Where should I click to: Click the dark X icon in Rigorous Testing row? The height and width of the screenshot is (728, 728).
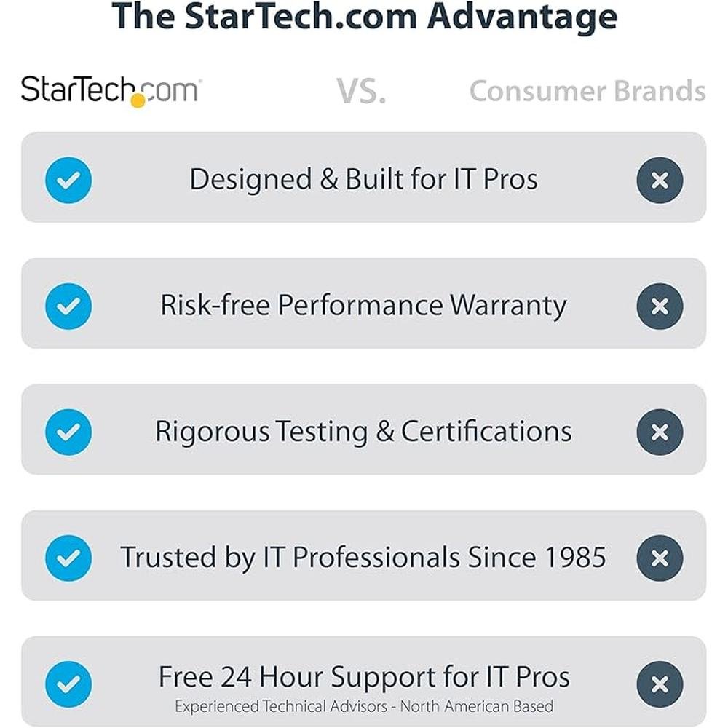point(660,432)
